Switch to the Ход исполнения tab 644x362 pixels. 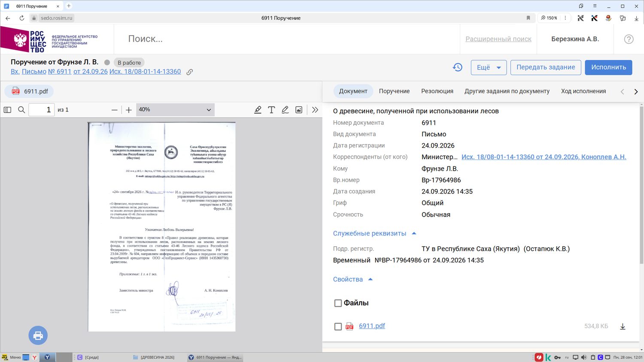(x=583, y=91)
